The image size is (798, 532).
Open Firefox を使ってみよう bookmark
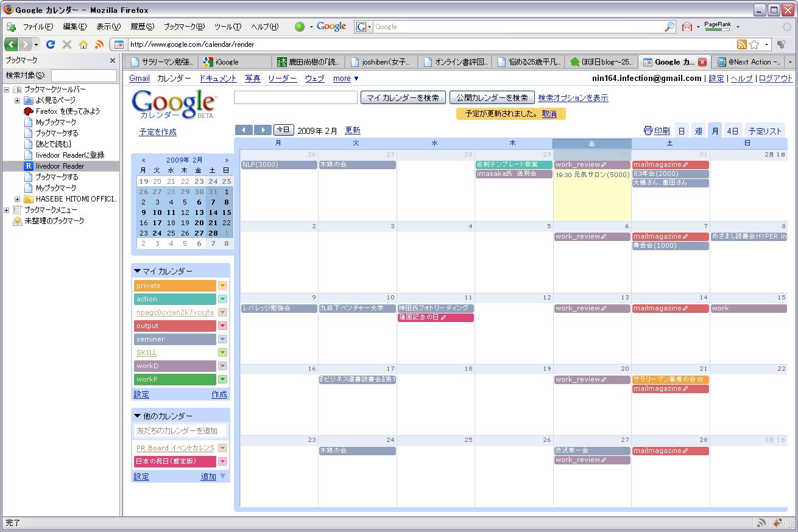click(67, 111)
